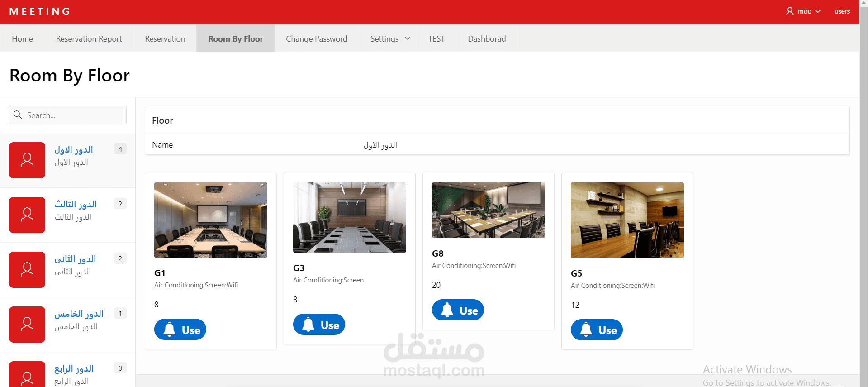Expand the moo user dropdown arrow

pos(818,11)
